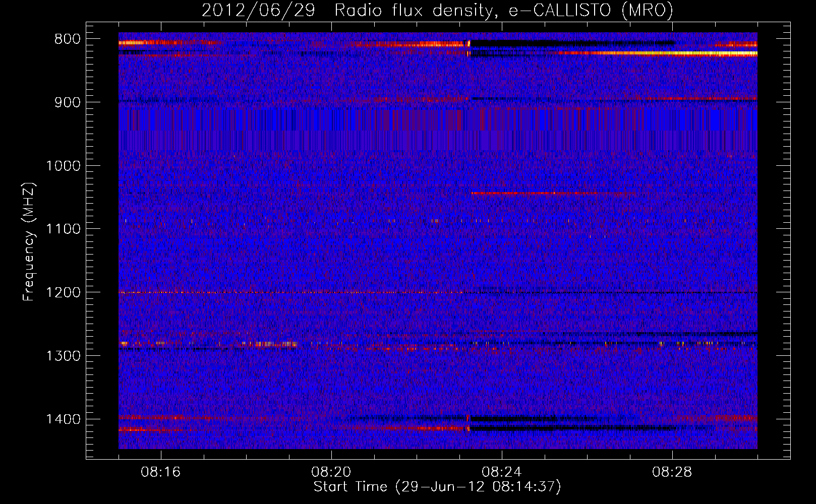The image size is (816, 504).
Task: Click the '1300' frequency axis label
Action: pos(63,356)
